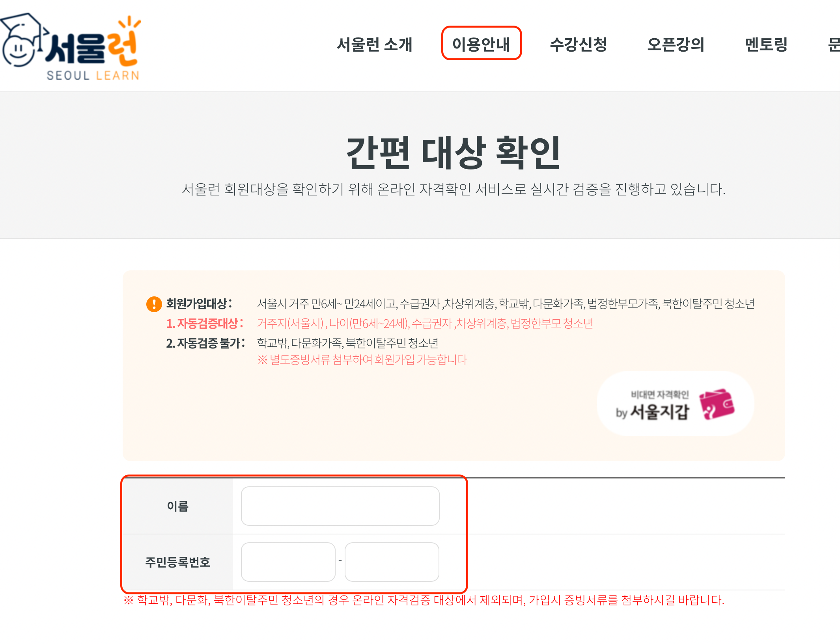Viewport: 840px width, 644px height.
Task: Click the red 별도증빙서류 notice text
Action: click(363, 359)
